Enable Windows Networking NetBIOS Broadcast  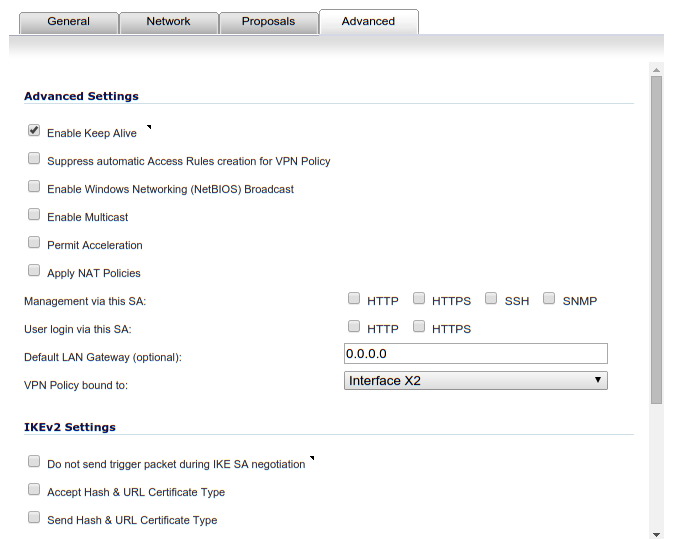pyautogui.click(x=34, y=187)
